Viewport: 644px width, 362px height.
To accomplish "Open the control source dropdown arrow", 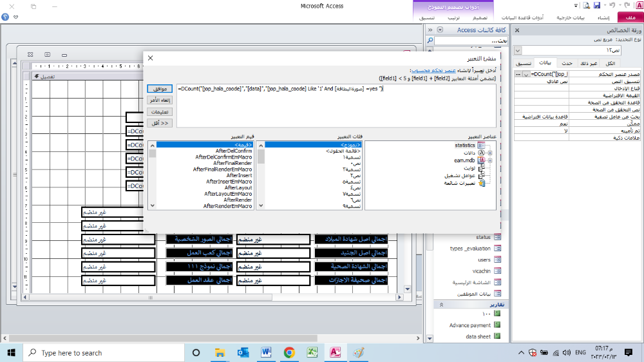I will (526, 74).
